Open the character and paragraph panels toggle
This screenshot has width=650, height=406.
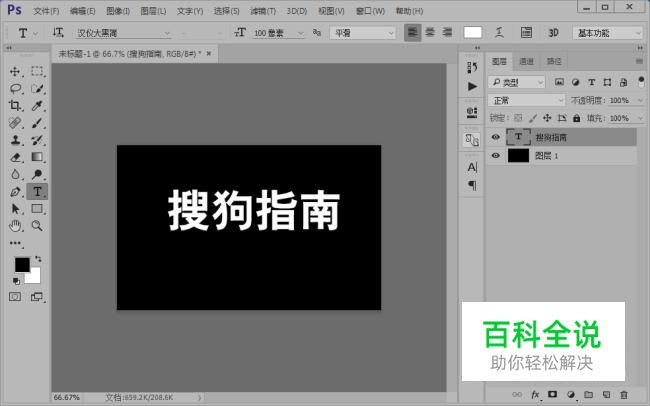[x=526, y=32]
